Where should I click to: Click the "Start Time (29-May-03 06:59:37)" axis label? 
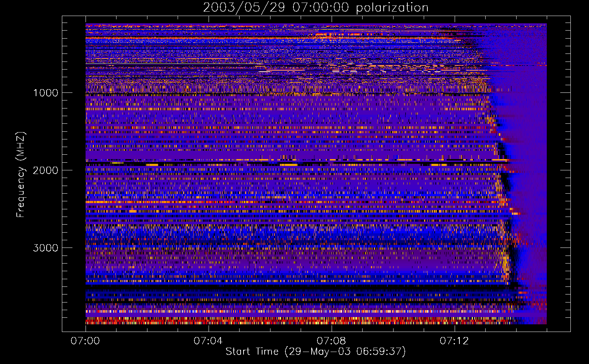click(x=316, y=352)
